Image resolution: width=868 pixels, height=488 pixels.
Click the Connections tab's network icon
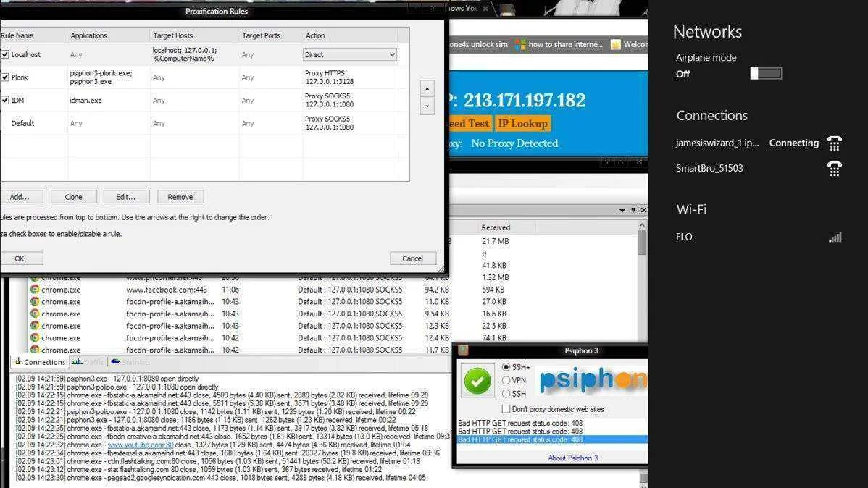point(17,361)
